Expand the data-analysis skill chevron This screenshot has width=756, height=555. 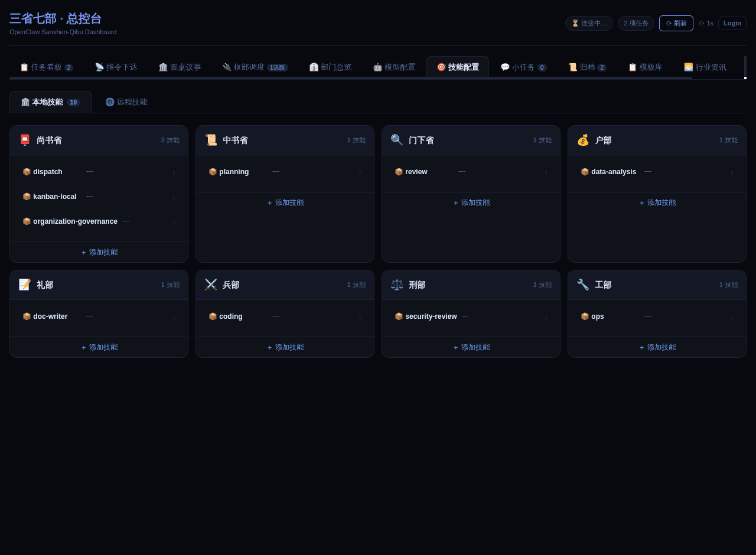pos(732,172)
